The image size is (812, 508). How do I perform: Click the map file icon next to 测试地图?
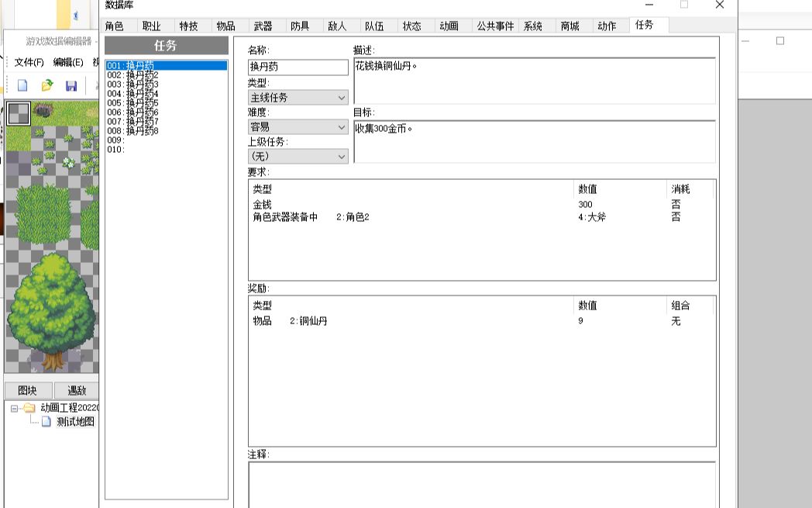45,421
